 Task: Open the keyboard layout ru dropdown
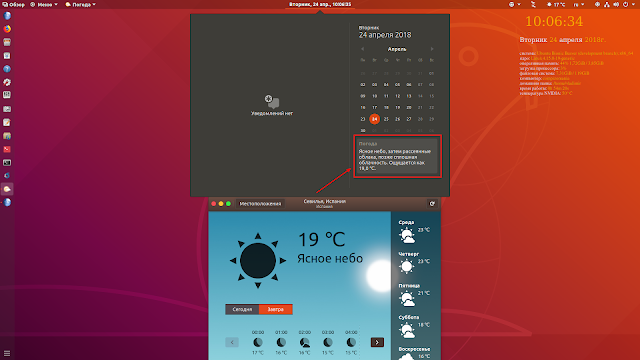579,4
